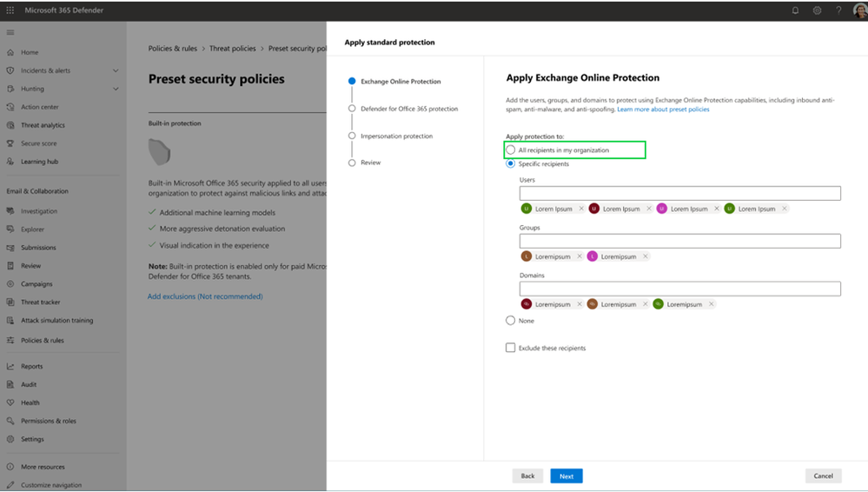Click the Next button
This screenshot has width=868, height=492.
567,476
